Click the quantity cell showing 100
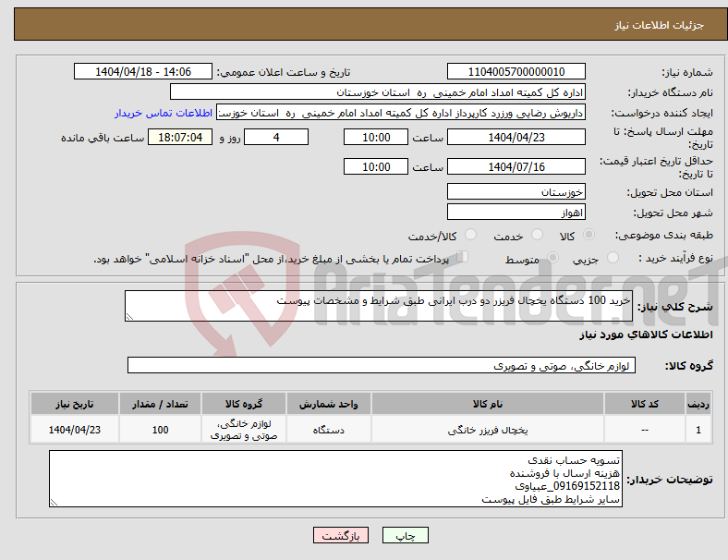The image size is (728, 560). (160, 430)
